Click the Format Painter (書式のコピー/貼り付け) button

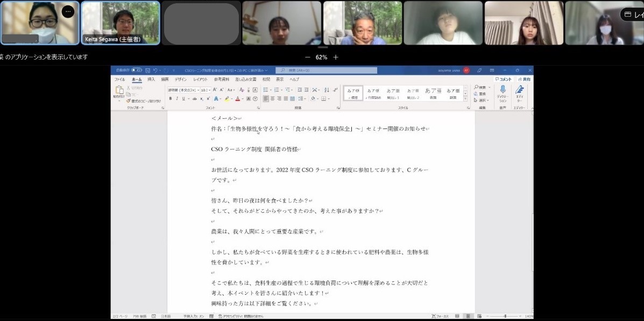tap(144, 101)
